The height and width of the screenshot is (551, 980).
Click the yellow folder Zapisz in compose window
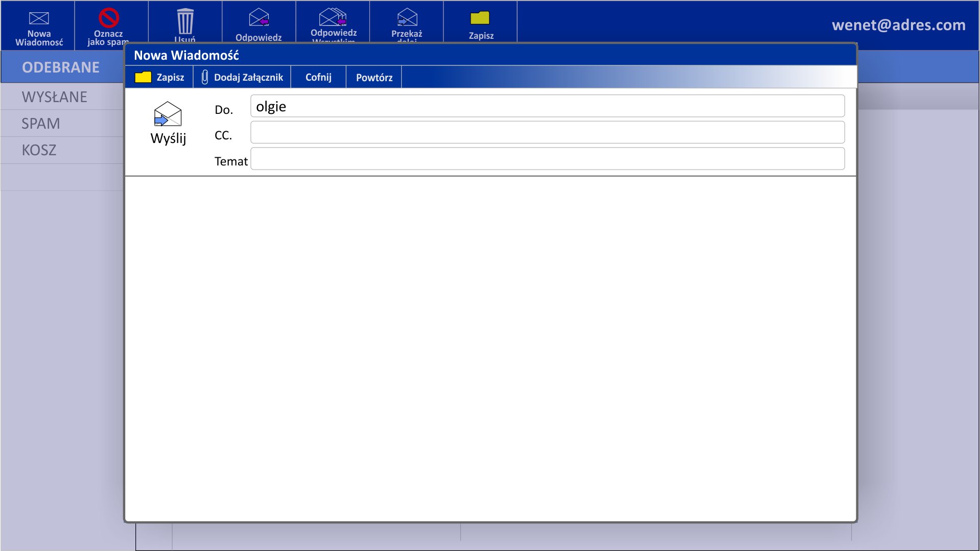point(143,77)
